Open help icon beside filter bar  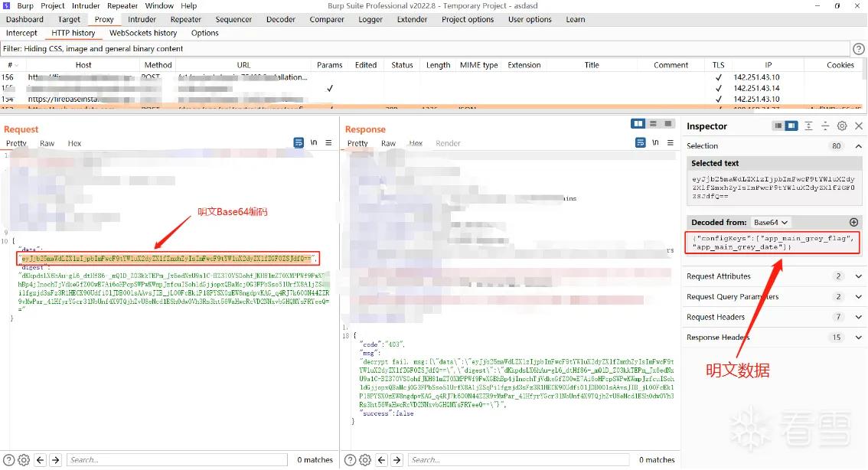(x=858, y=49)
